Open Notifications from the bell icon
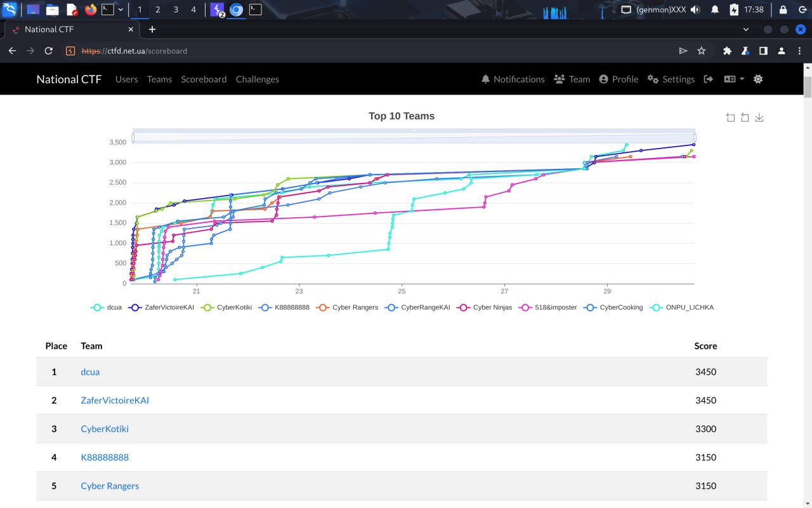The height and width of the screenshot is (508, 812). click(513, 79)
